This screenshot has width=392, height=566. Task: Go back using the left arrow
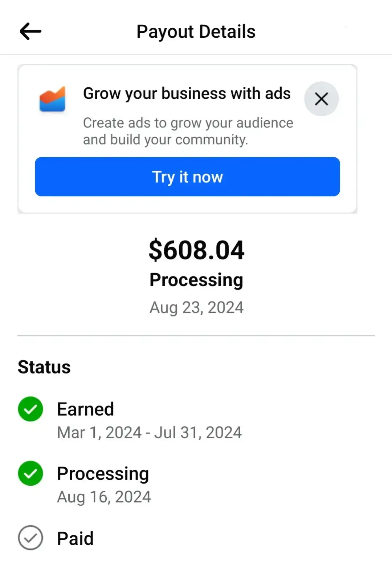click(30, 32)
